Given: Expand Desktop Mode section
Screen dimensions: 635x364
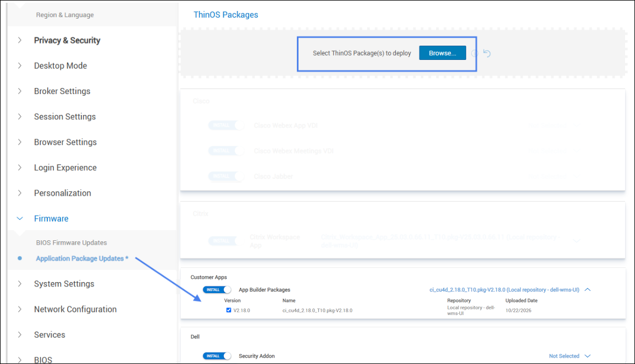Looking at the screenshot, I should 19,65.
